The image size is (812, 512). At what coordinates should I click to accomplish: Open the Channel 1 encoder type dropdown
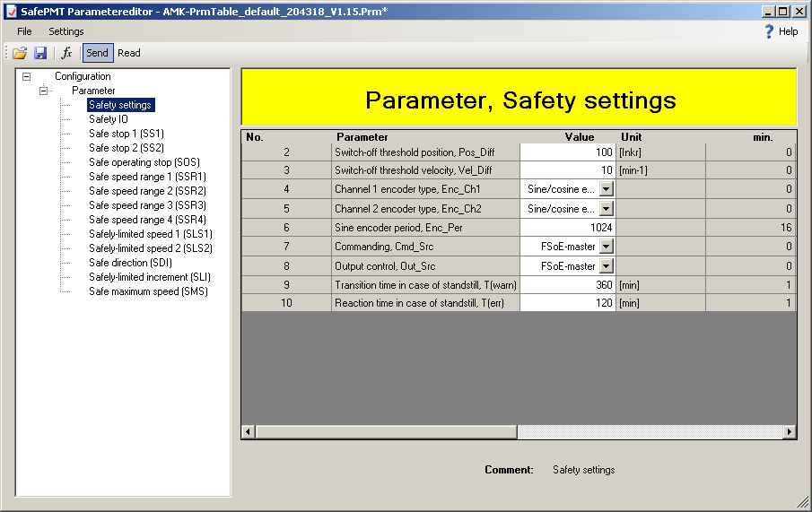606,189
